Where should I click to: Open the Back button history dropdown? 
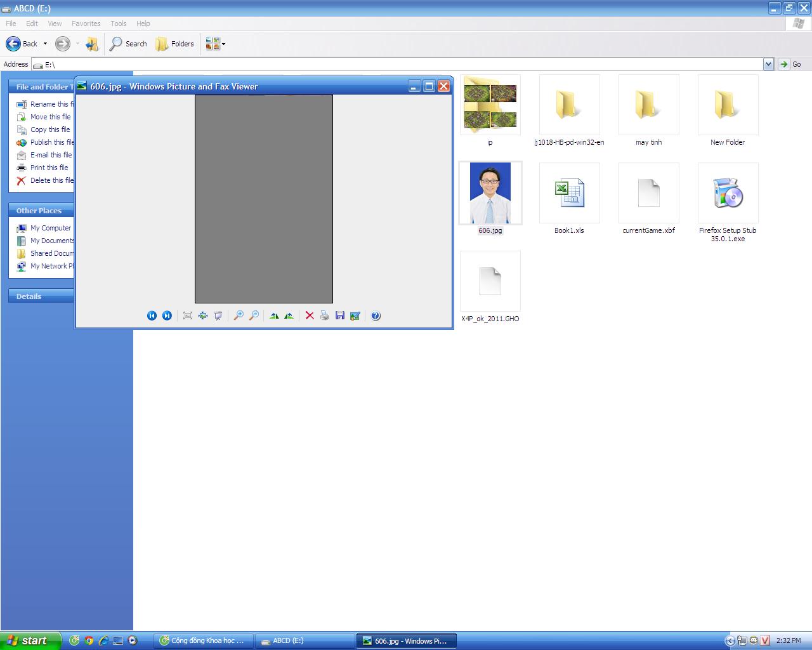tap(45, 44)
